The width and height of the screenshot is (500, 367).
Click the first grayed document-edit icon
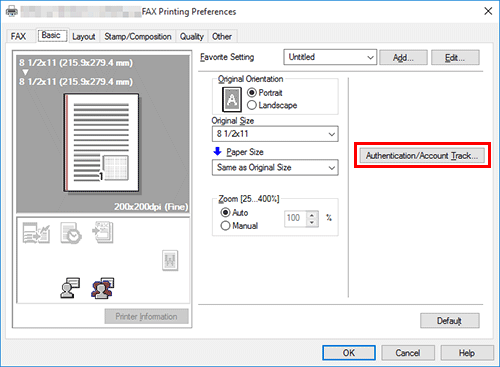coord(36,233)
